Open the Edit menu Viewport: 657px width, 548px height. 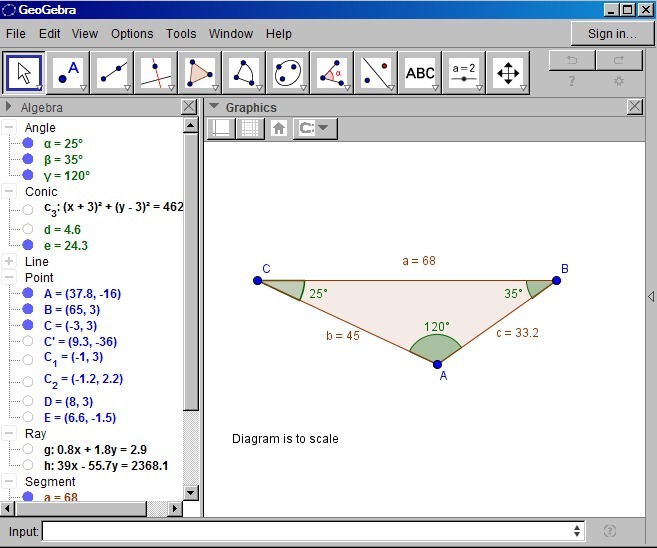coord(49,34)
